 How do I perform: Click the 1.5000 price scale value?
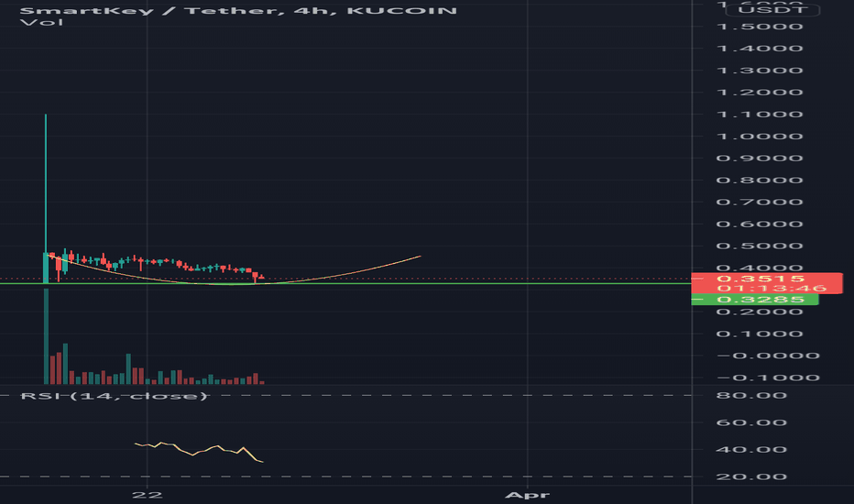point(760,27)
